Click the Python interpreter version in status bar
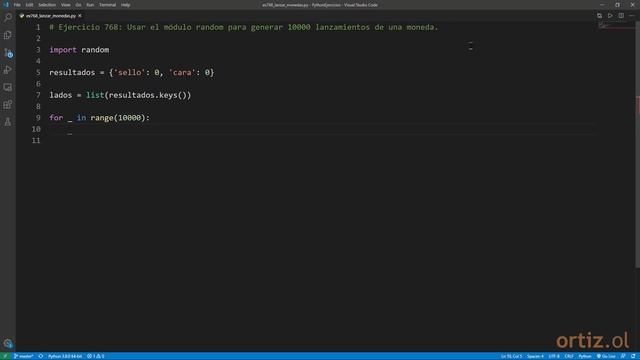The image size is (640, 360). [65, 356]
